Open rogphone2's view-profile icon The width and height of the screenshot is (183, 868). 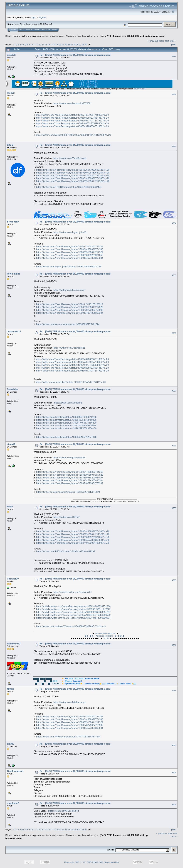[9, 825]
